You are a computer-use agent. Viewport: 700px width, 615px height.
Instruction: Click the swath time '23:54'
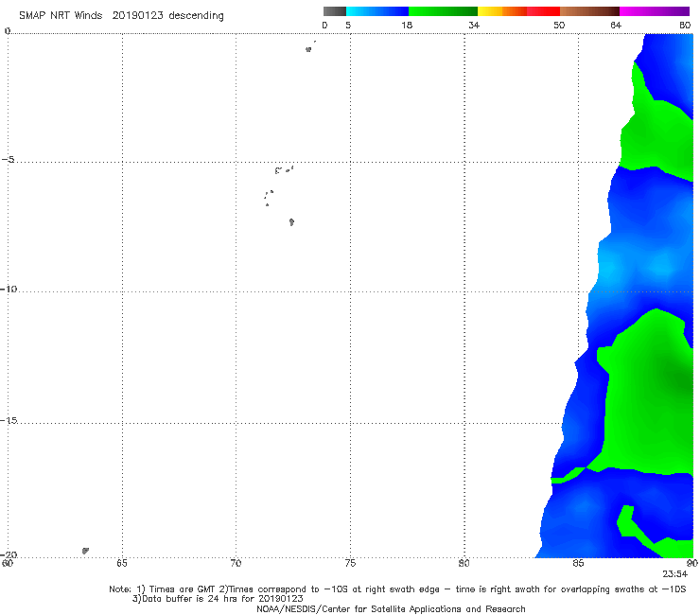click(675, 574)
